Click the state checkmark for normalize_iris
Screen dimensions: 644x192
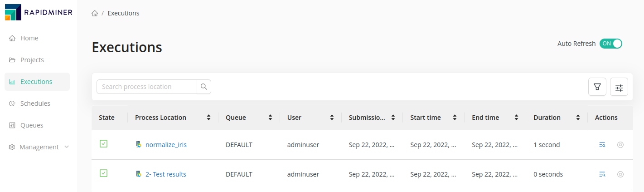[x=103, y=144]
